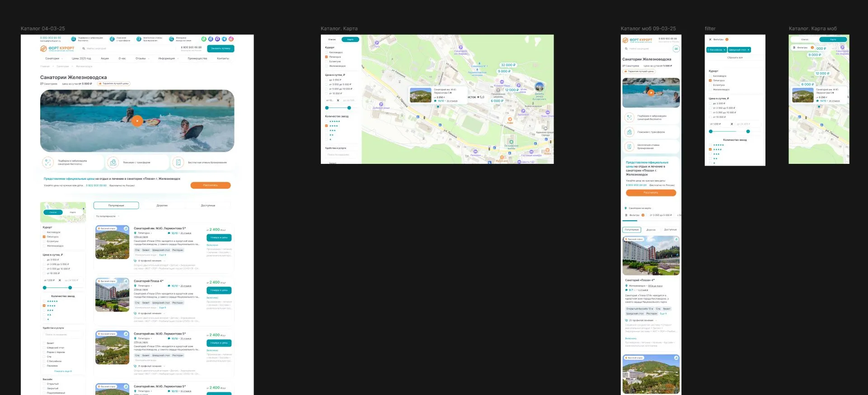Click the VK icon in desktop catalog header
The height and width of the screenshot is (395, 868).
(x=211, y=39)
